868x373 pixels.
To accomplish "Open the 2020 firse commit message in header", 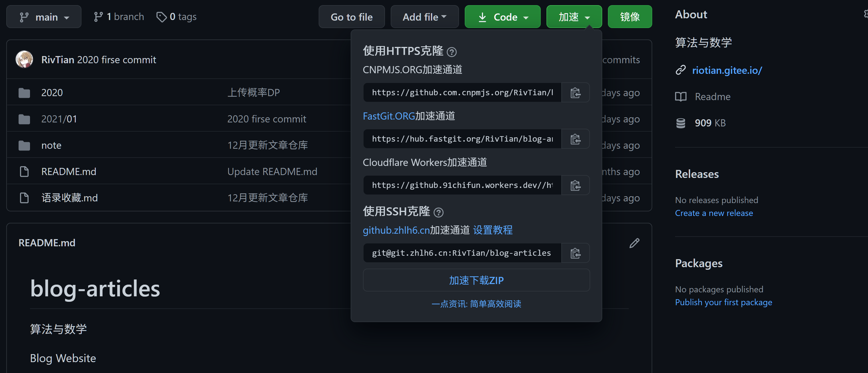I will click(x=117, y=60).
